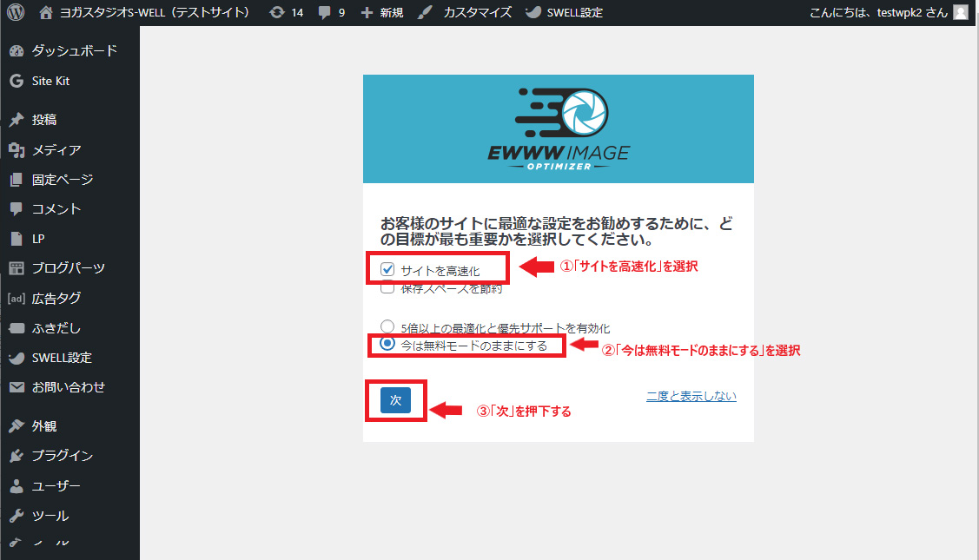
Task: Open カスタマイズ in admin bar
Action: click(477, 12)
